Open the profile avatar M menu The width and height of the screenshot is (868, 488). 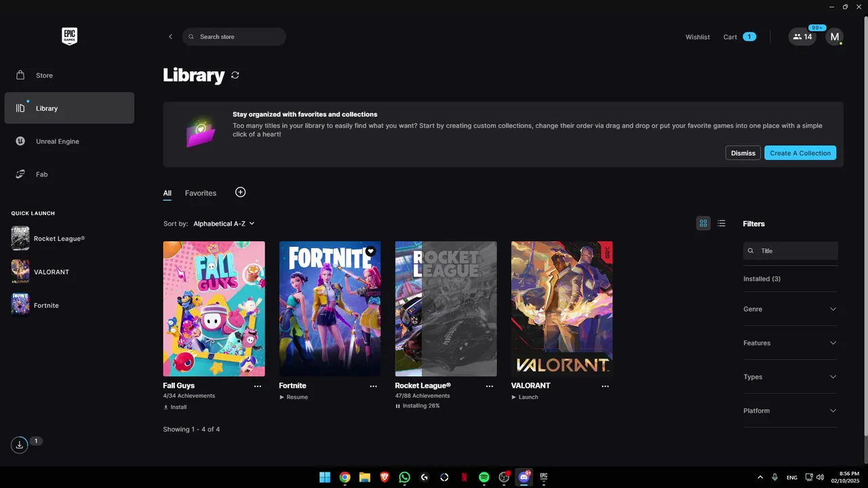tap(834, 37)
